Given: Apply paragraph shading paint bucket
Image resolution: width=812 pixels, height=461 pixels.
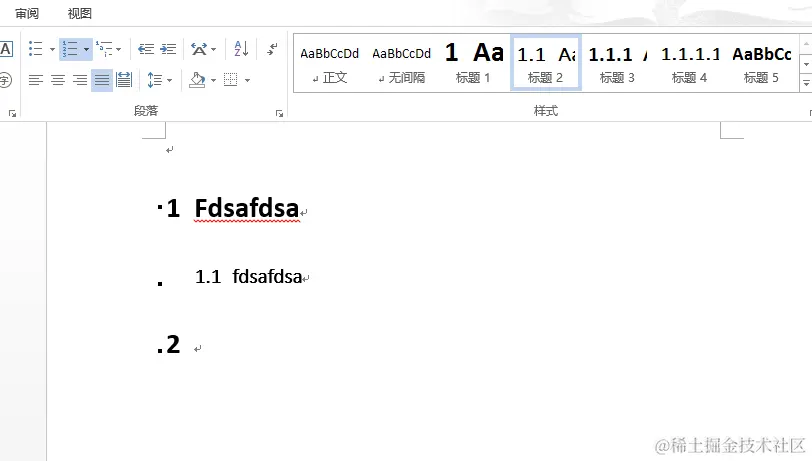Looking at the screenshot, I should (197, 80).
